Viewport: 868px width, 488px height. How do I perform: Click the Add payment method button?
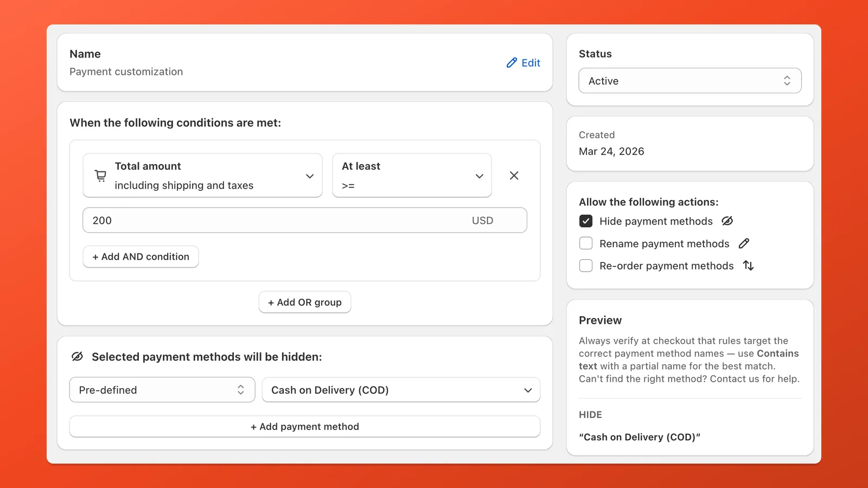pyautogui.click(x=304, y=426)
